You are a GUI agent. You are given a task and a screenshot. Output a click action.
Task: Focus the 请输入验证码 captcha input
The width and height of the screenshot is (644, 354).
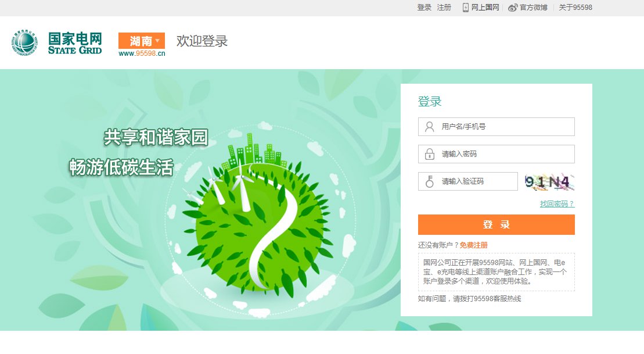click(468, 181)
